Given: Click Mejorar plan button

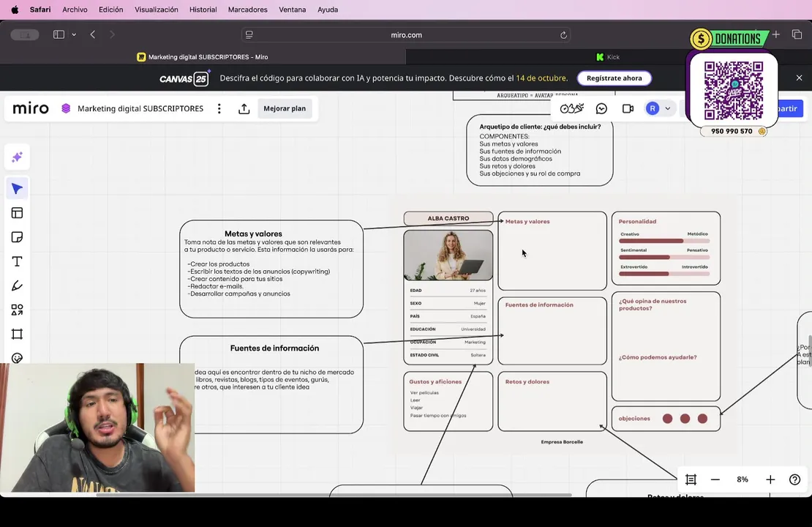Looking at the screenshot, I should pyautogui.click(x=285, y=108).
